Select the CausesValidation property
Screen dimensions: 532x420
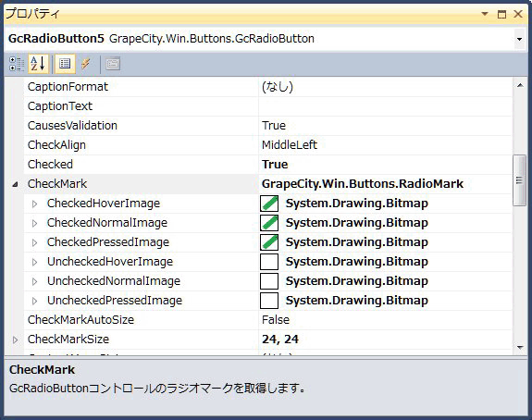[x=72, y=126]
